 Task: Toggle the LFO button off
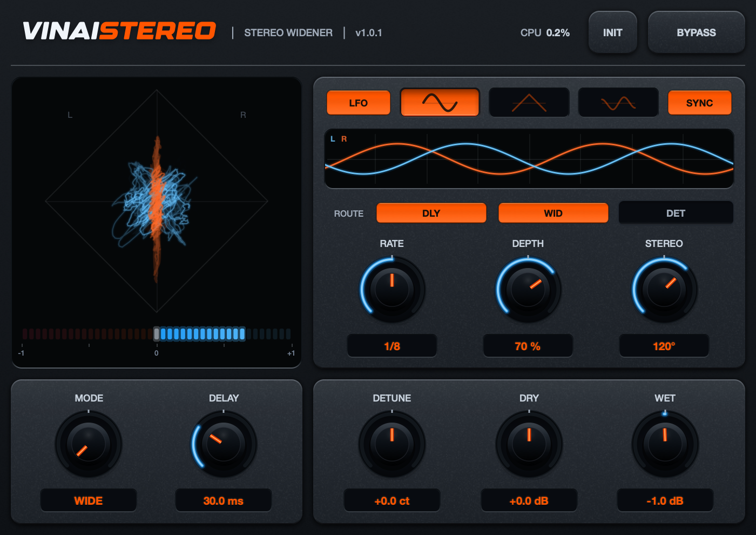[359, 103]
